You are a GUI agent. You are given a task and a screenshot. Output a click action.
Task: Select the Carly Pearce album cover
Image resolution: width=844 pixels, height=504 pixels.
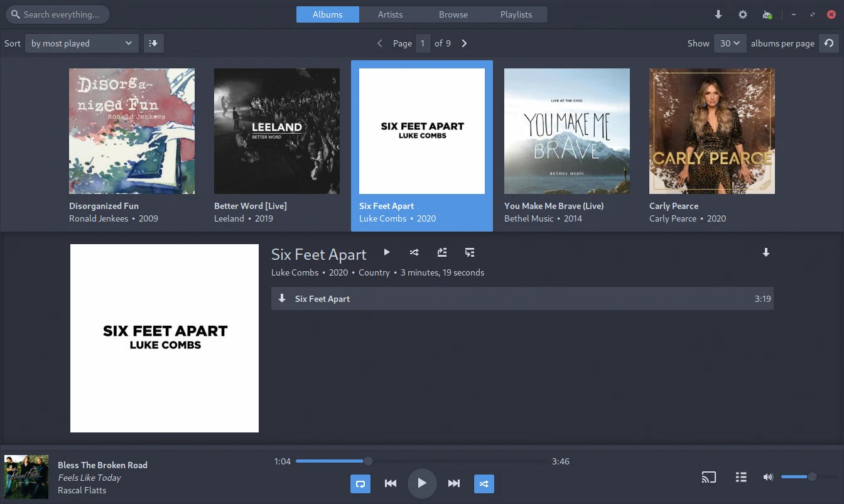(711, 131)
